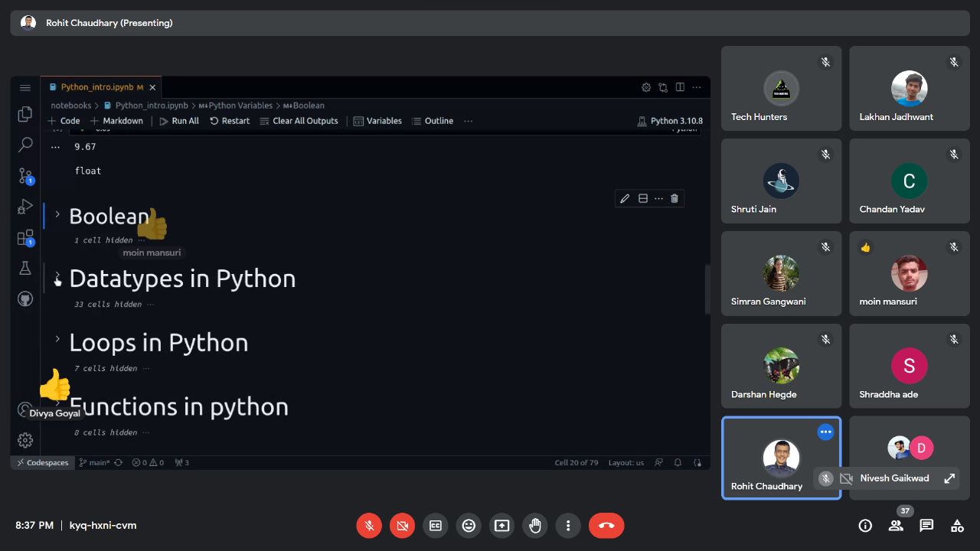The width and height of the screenshot is (980, 551).
Task: Click Run All in notebook toolbar
Action: [179, 121]
